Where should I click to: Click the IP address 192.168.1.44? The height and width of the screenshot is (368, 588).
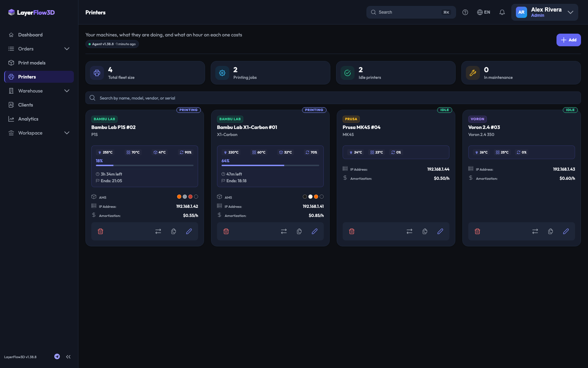(438, 169)
